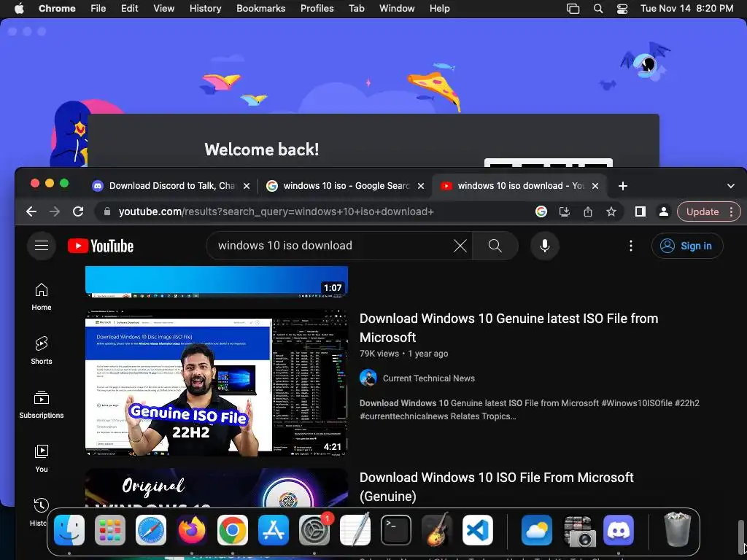Viewport: 747px width, 560px height.
Task: Click the site lock icon in the address bar
Action: pos(107,211)
